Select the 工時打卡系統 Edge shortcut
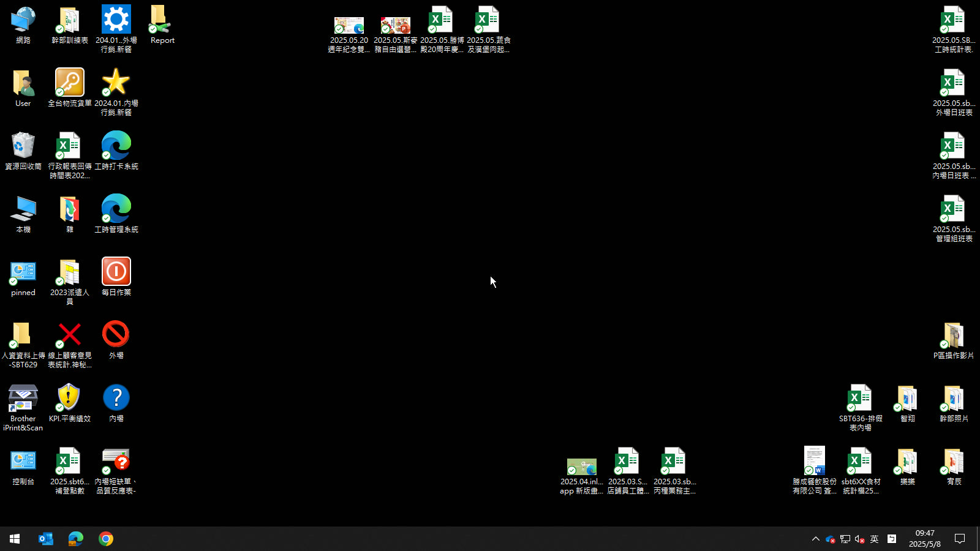This screenshot has width=980, height=551. pyautogui.click(x=116, y=147)
